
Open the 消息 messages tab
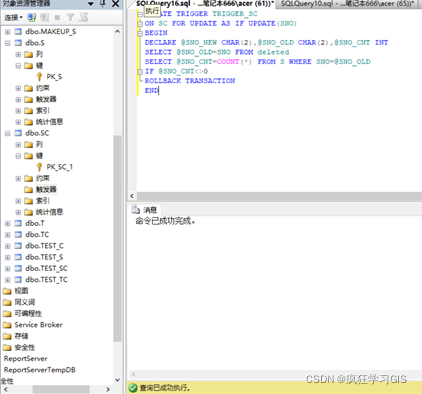145,210
